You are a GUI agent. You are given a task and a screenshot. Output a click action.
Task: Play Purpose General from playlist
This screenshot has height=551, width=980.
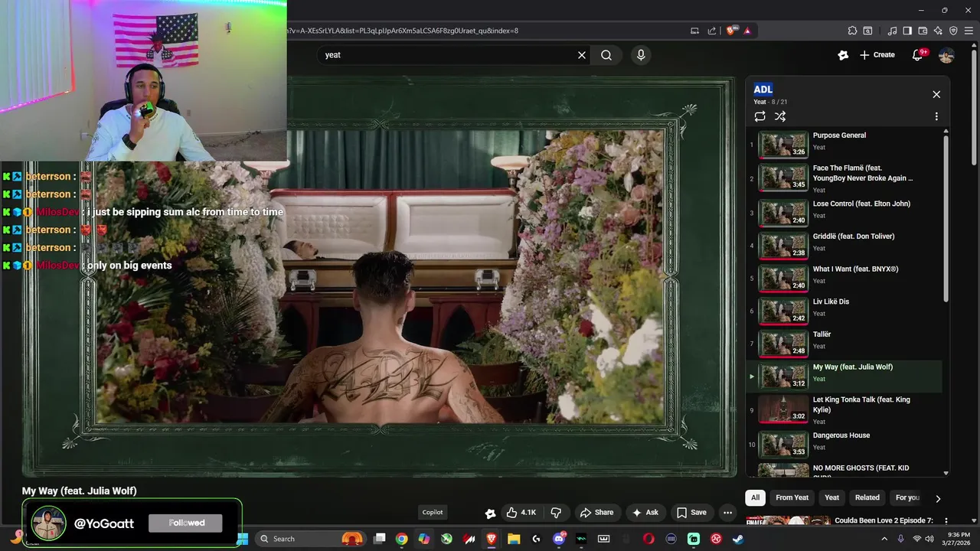coord(844,145)
